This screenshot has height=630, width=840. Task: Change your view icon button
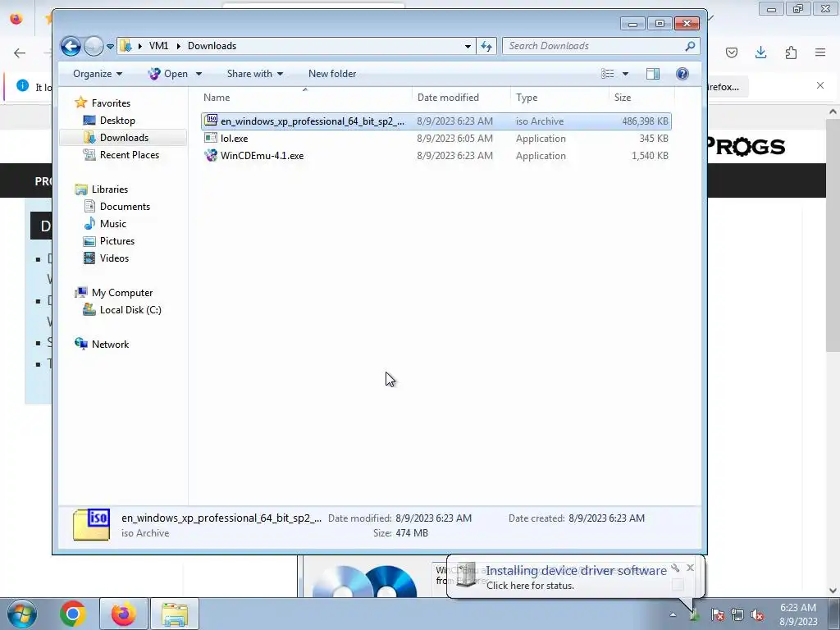pos(608,74)
